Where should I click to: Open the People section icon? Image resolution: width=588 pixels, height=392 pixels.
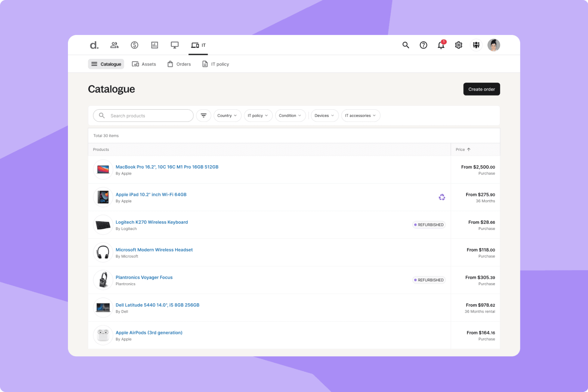coord(114,45)
